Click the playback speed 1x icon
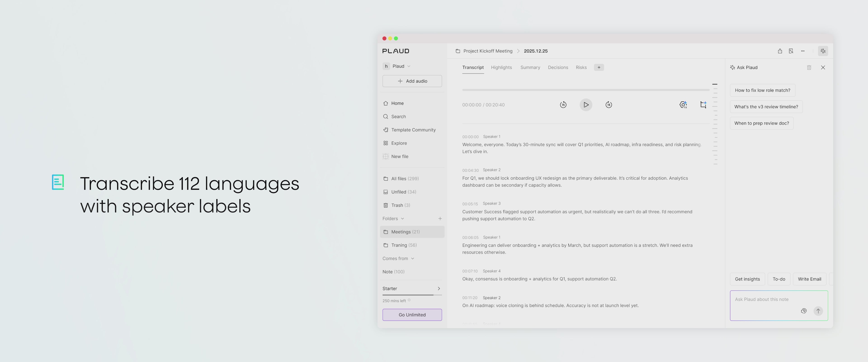This screenshot has width=868, height=362. click(683, 105)
